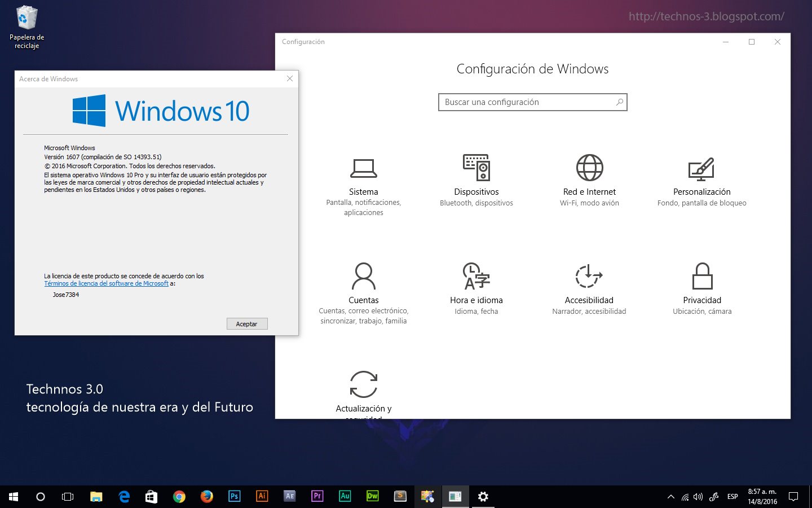The image size is (812, 508).
Task: Launch File Explorer from the taskbar
Action: 96,497
